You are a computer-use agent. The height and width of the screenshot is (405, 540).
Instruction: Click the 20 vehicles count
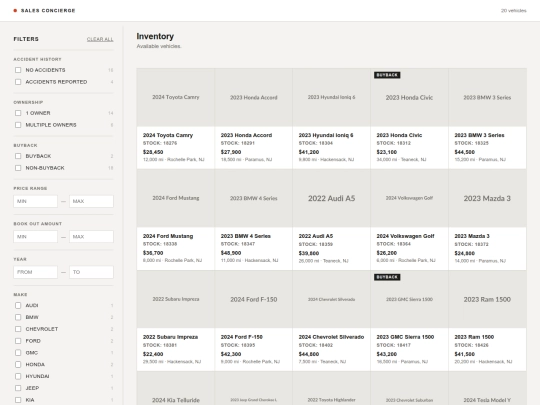(513, 11)
